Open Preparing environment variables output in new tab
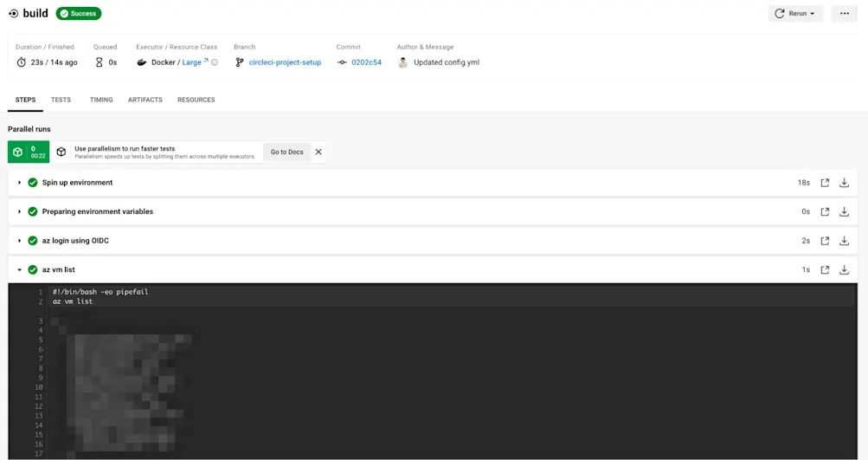 pyautogui.click(x=825, y=211)
